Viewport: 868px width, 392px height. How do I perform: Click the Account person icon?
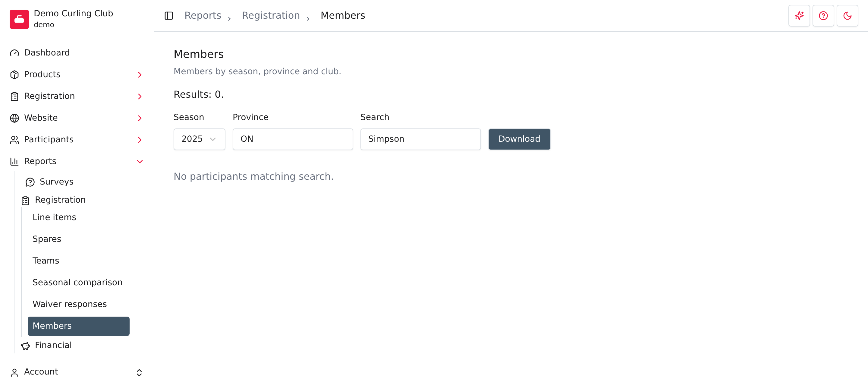(x=14, y=372)
